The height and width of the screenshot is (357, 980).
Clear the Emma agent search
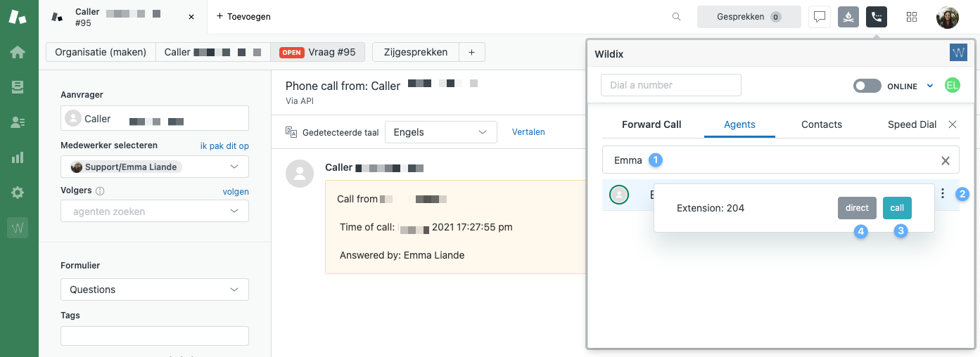[946, 161]
